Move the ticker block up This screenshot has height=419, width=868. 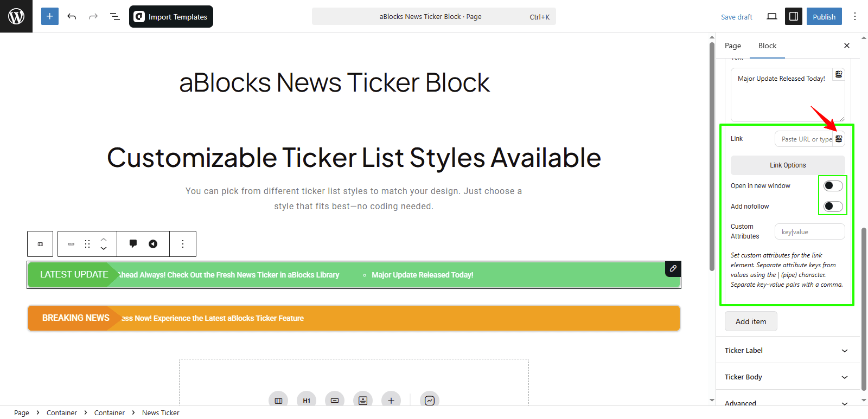(104, 239)
